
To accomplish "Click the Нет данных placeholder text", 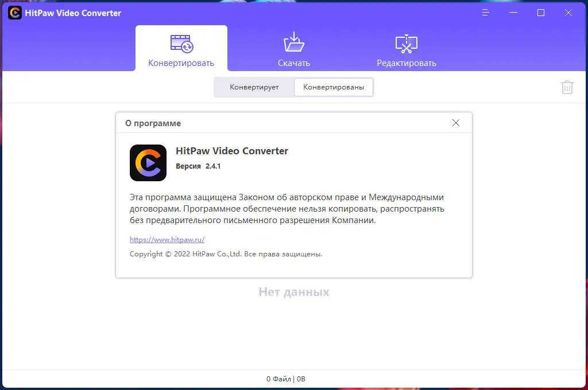I will click(293, 292).
